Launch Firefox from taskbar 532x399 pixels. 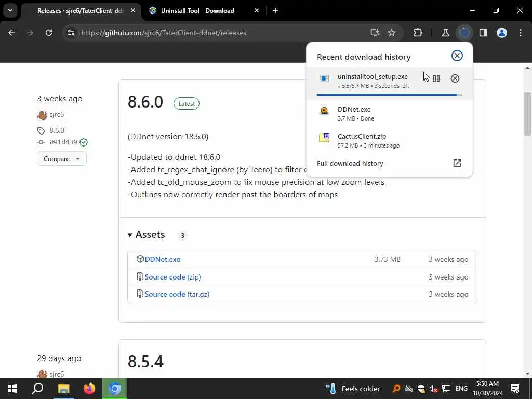[89, 389]
